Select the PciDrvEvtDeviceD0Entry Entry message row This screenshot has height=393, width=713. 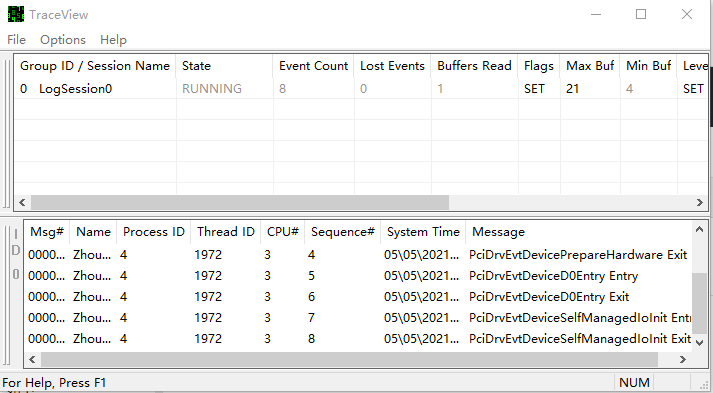pyautogui.click(x=358, y=276)
